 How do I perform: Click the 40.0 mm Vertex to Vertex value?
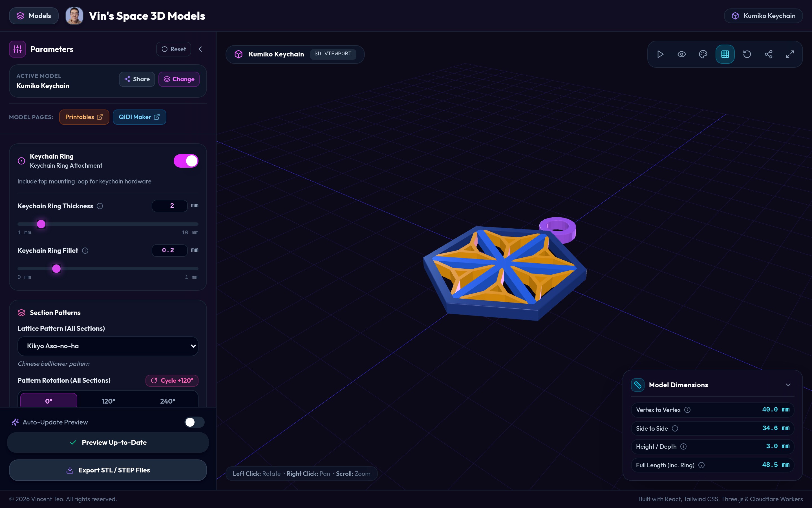click(x=776, y=410)
